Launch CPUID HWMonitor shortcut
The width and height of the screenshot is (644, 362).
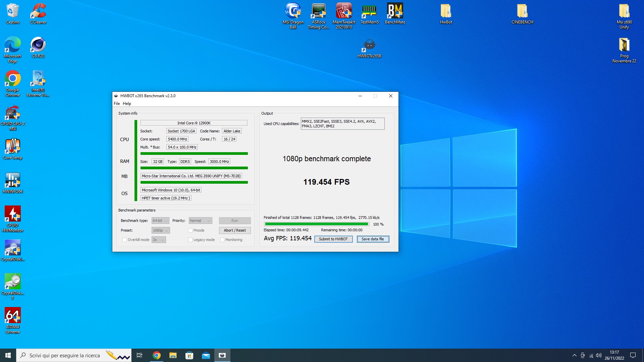pos(13,219)
